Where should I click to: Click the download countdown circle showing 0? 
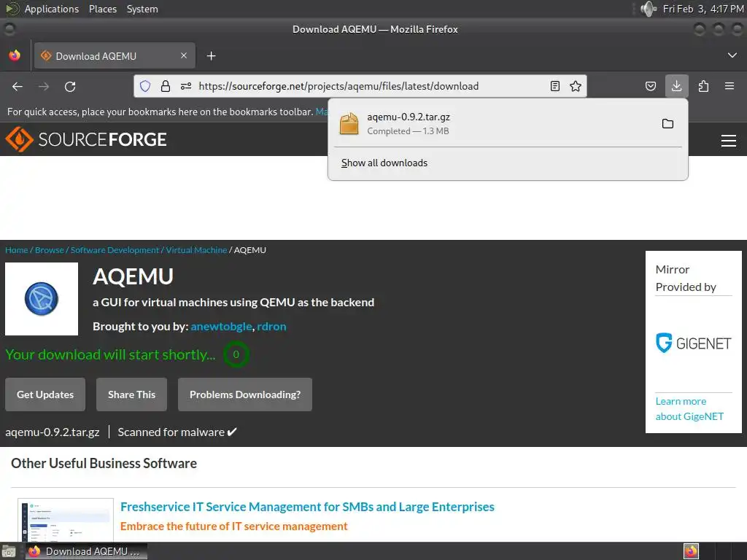(x=236, y=354)
